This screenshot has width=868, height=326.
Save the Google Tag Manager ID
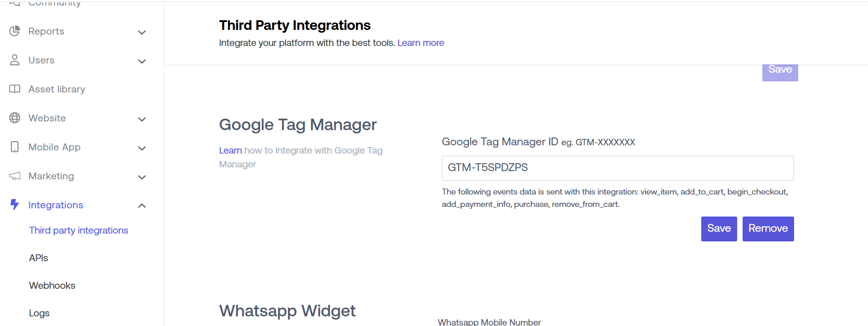719,229
